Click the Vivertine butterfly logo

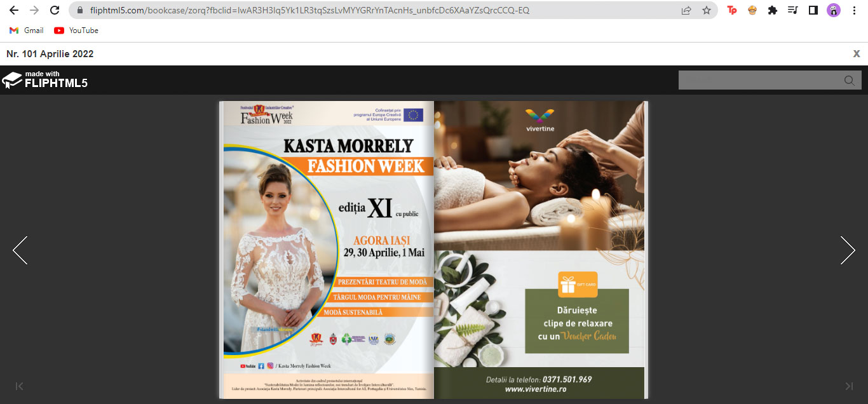coord(540,116)
